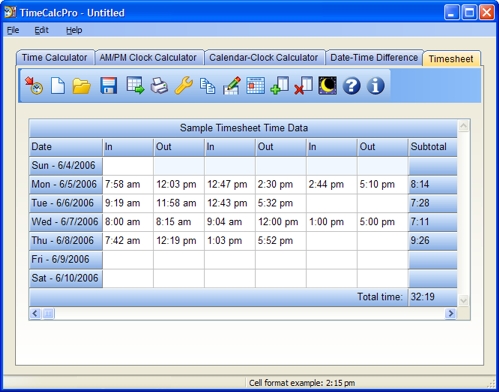The height and width of the screenshot is (392, 499).
Task: Click the printer icon
Action: [159, 86]
